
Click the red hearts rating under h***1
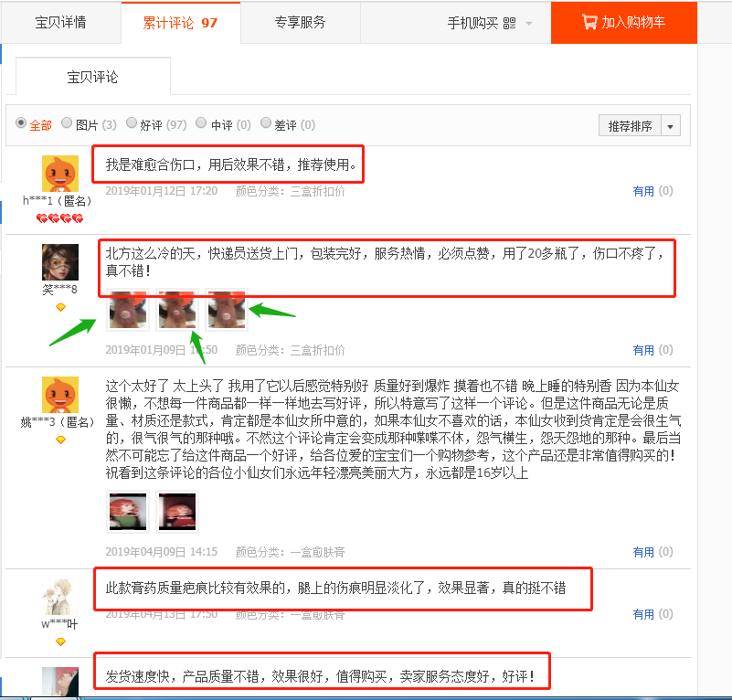tap(59, 218)
